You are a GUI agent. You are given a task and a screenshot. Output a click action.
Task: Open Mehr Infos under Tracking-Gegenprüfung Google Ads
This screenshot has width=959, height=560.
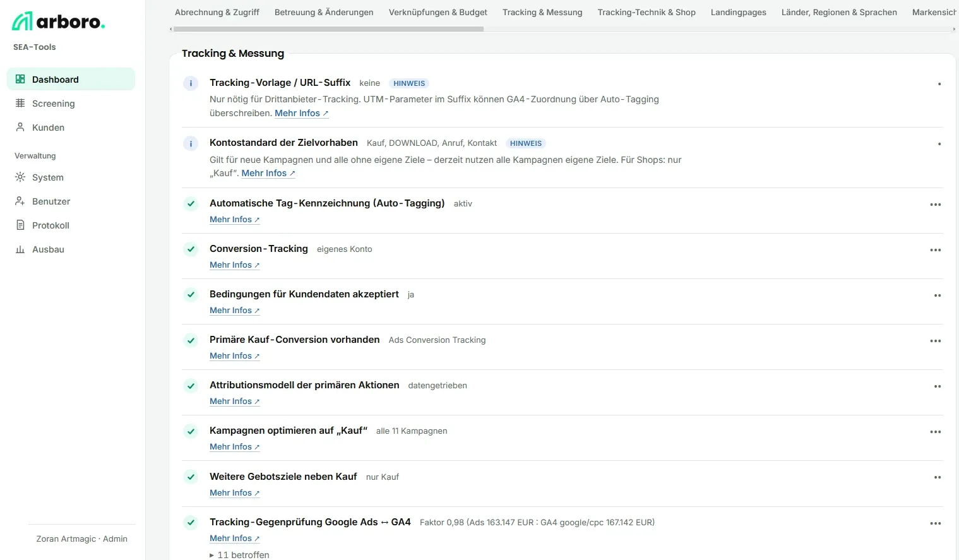[x=235, y=538]
